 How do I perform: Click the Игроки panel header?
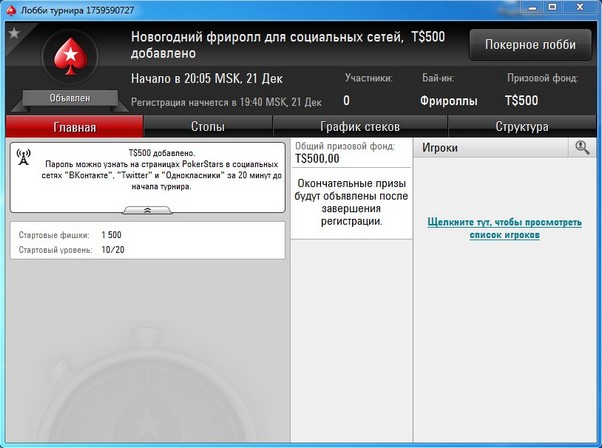(x=490, y=148)
